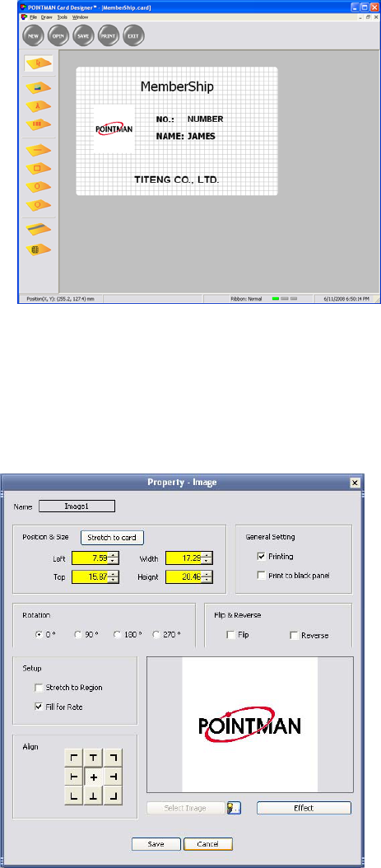Click the Position(X, Y) status bar readout
The width and height of the screenshot is (381, 868).
(x=61, y=299)
